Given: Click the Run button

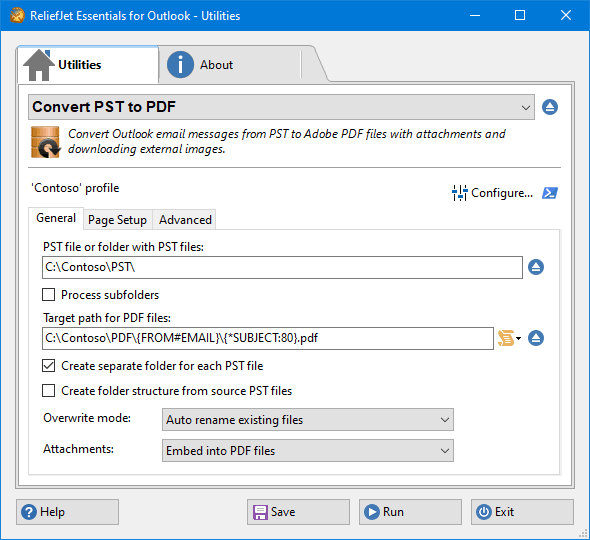Looking at the screenshot, I should 410,512.
